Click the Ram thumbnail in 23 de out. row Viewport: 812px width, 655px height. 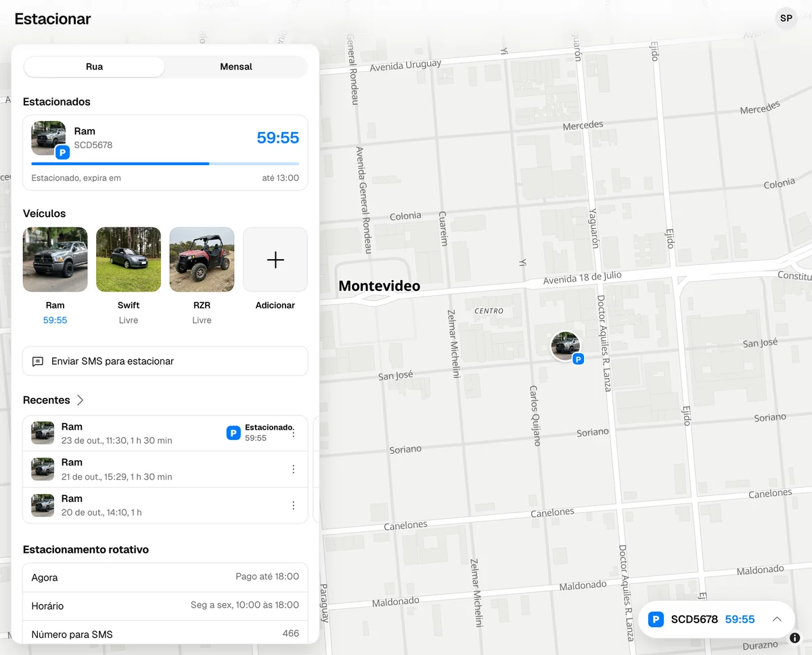(43, 433)
